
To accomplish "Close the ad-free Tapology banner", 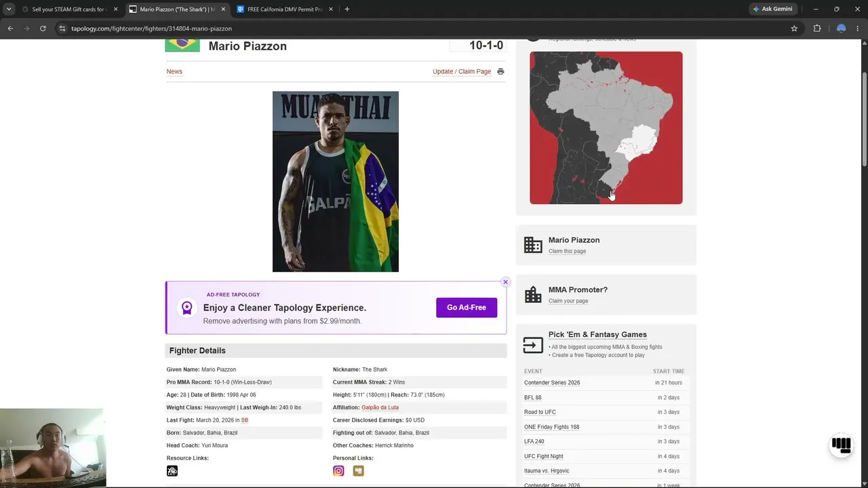I will tap(505, 282).
